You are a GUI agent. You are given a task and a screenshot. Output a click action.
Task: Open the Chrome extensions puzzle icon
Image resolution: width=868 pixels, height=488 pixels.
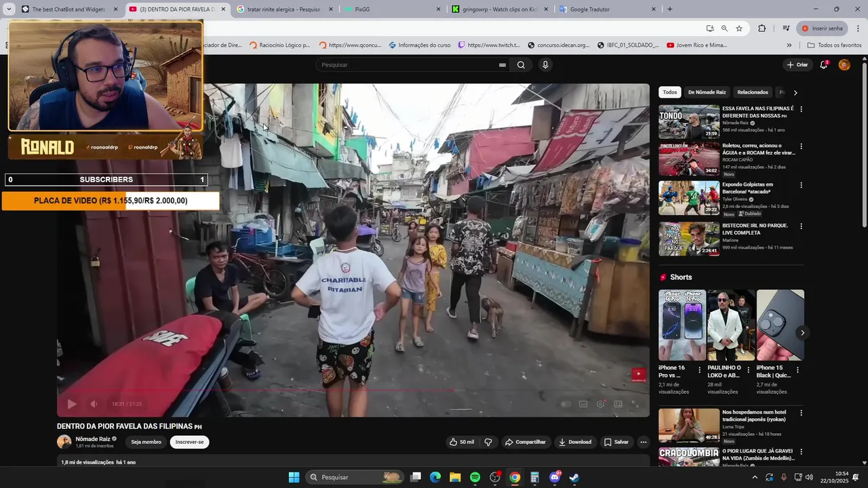click(762, 28)
